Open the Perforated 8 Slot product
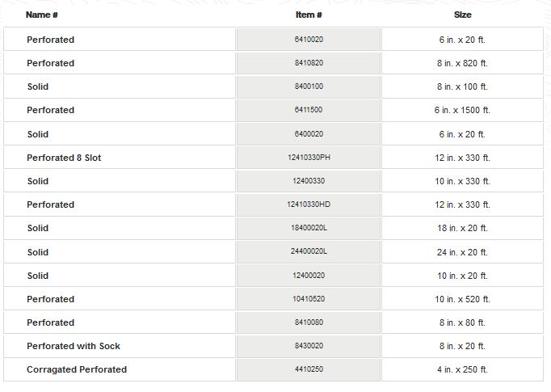The height and width of the screenshot is (392, 551). (x=64, y=158)
